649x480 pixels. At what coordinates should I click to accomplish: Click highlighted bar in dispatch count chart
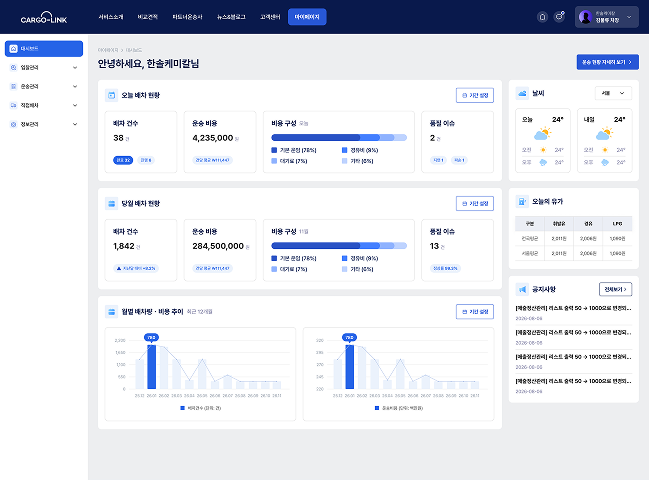151,367
